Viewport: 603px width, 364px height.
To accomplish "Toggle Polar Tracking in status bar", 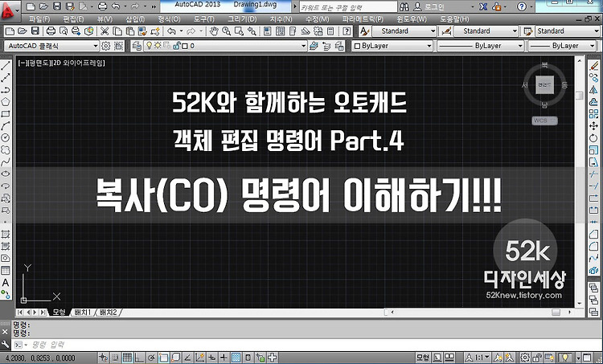I will [151, 358].
